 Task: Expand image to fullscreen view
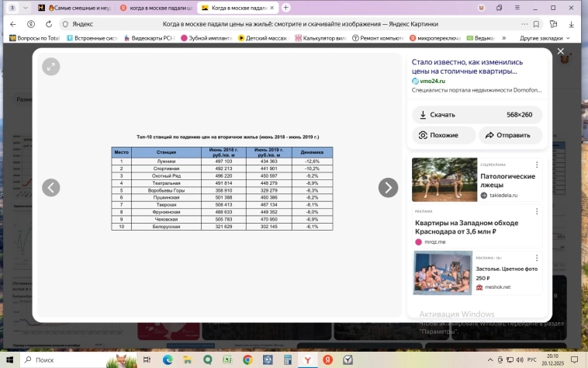pyautogui.click(x=50, y=67)
